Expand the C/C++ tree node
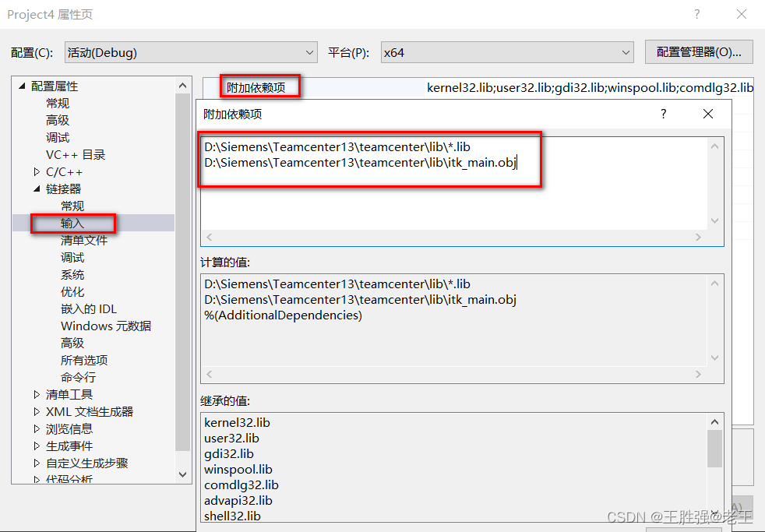The width and height of the screenshot is (765, 532). coord(36,171)
